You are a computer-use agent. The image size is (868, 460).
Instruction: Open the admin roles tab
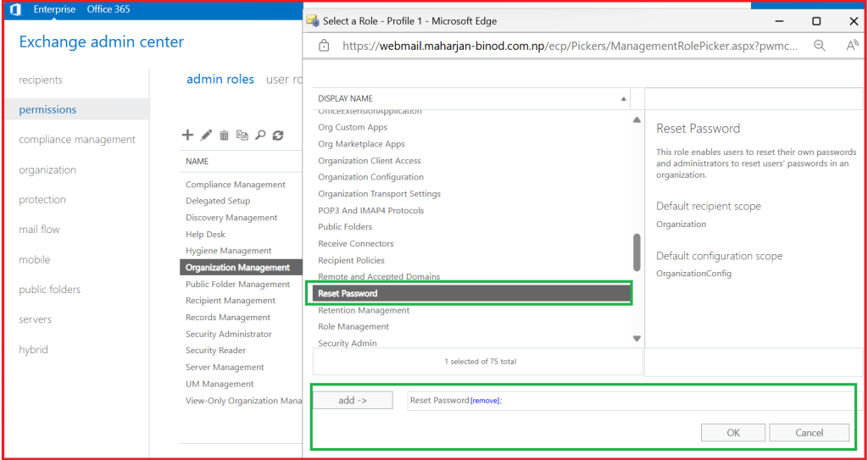pyautogui.click(x=220, y=79)
